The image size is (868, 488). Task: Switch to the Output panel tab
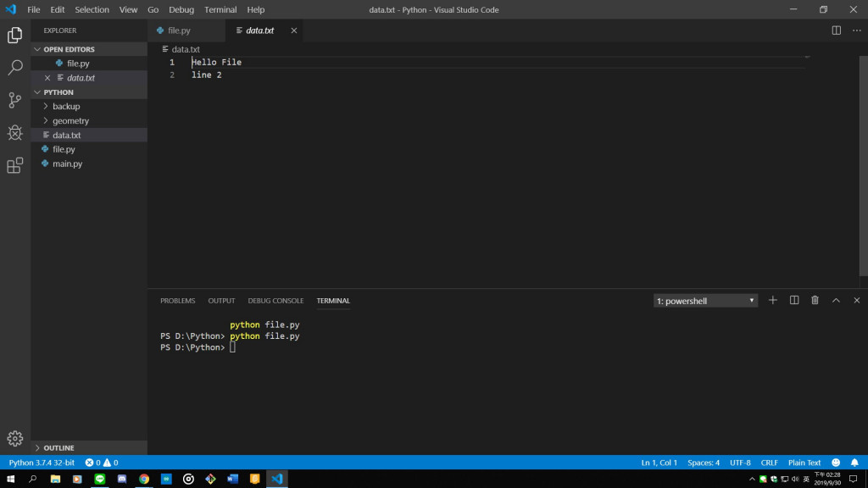[x=221, y=301]
